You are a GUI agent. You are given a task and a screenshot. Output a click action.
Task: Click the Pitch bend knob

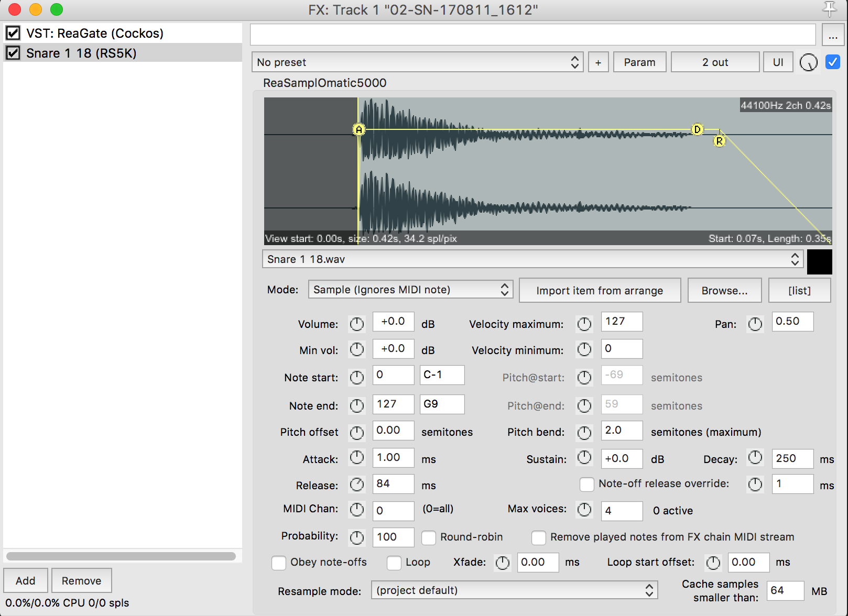coord(584,432)
